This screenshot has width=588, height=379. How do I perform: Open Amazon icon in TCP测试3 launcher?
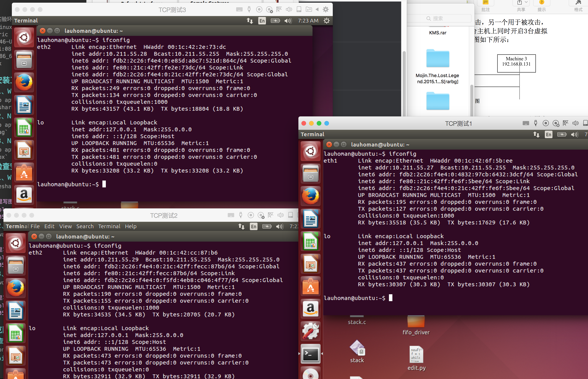pos(24,195)
